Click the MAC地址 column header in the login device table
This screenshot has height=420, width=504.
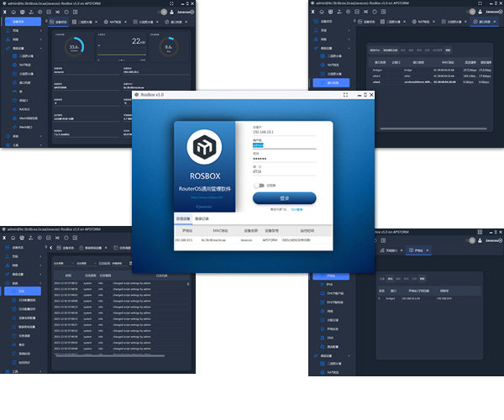click(x=220, y=231)
